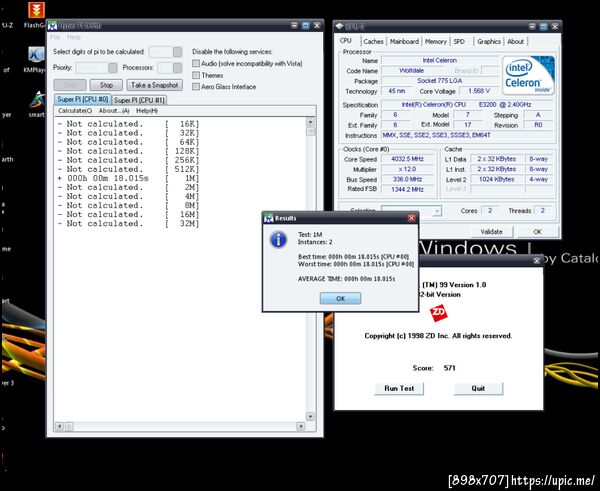The width and height of the screenshot is (600, 491).
Task: Switch to Super PI [CPU #0] tab
Action: [x=83, y=100]
